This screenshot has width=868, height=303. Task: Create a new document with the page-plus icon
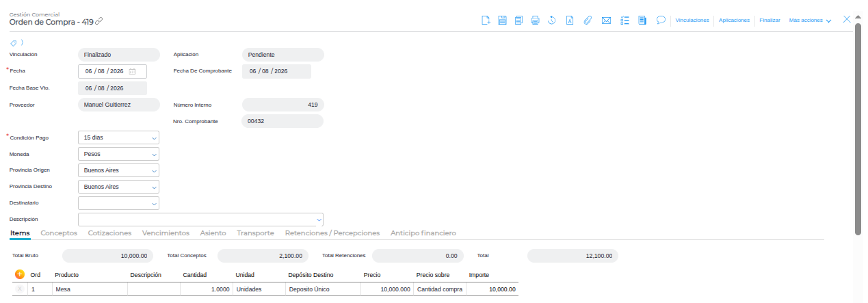486,21
